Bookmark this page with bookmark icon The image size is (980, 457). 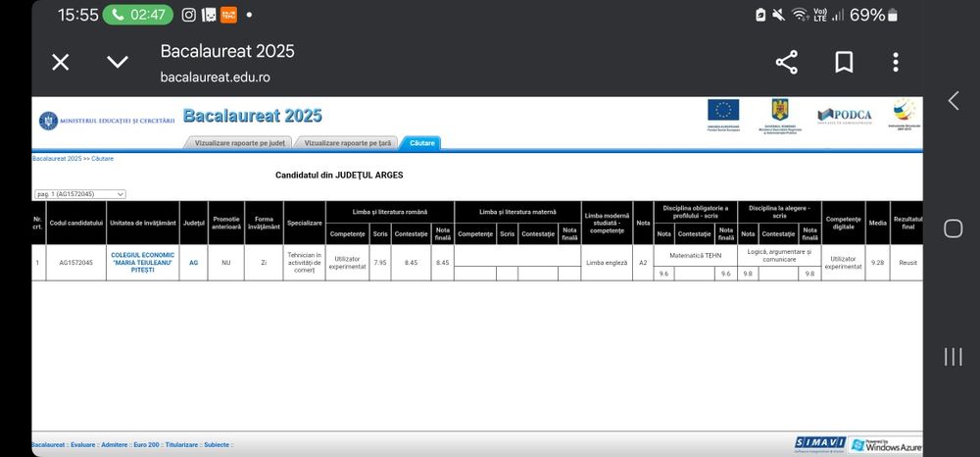click(x=844, y=62)
